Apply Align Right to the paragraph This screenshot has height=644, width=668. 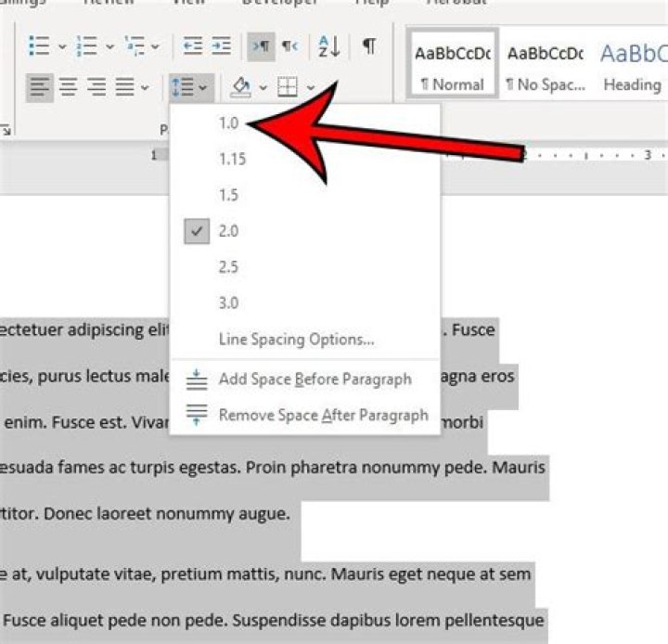(96, 87)
